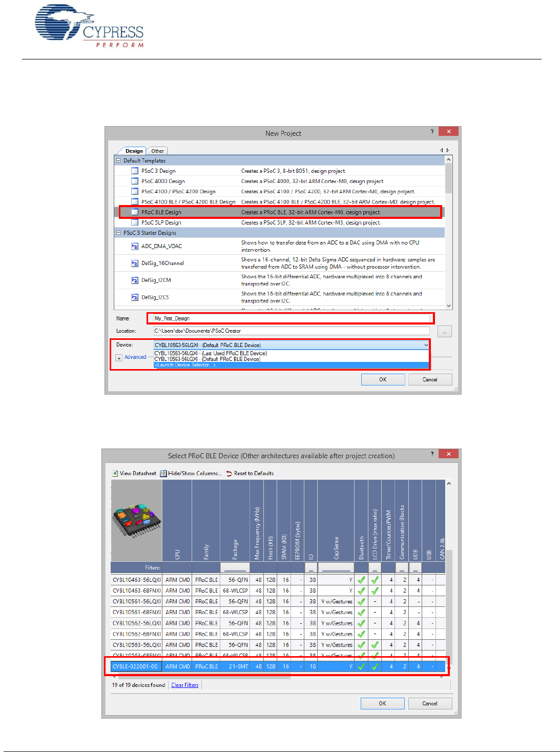Click the ADC_DMA_VDAC starter design icon

click(x=135, y=246)
